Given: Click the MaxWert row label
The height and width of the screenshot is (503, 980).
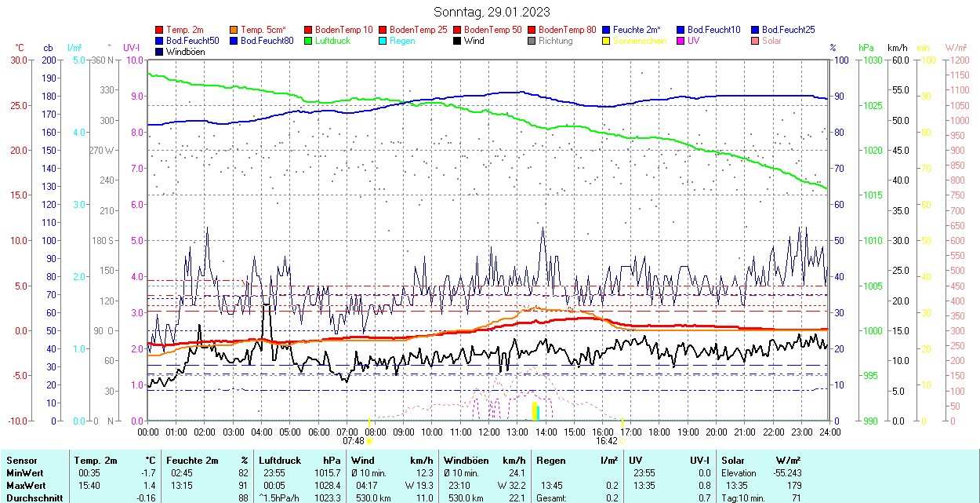Looking at the screenshot, I should pos(26,486).
